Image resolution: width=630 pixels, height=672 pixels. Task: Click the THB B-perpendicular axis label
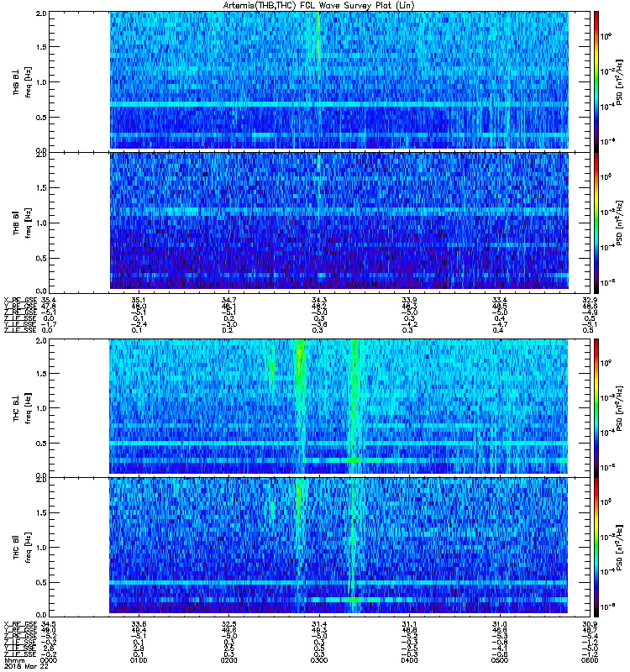coord(16,82)
